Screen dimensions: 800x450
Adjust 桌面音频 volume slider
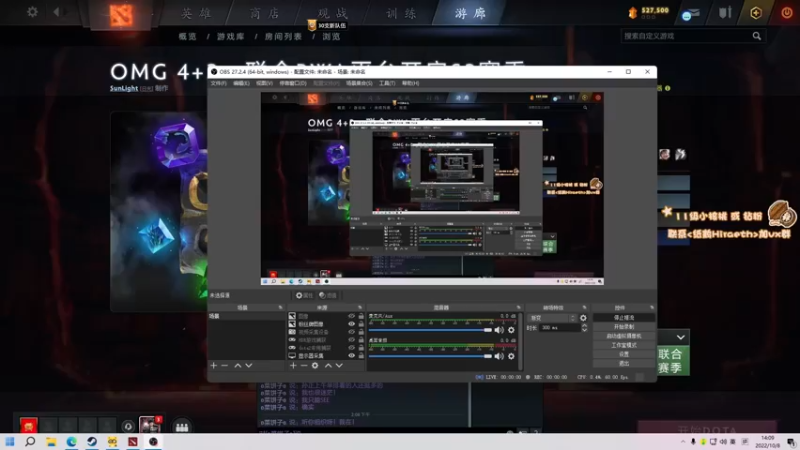[x=430, y=356]
